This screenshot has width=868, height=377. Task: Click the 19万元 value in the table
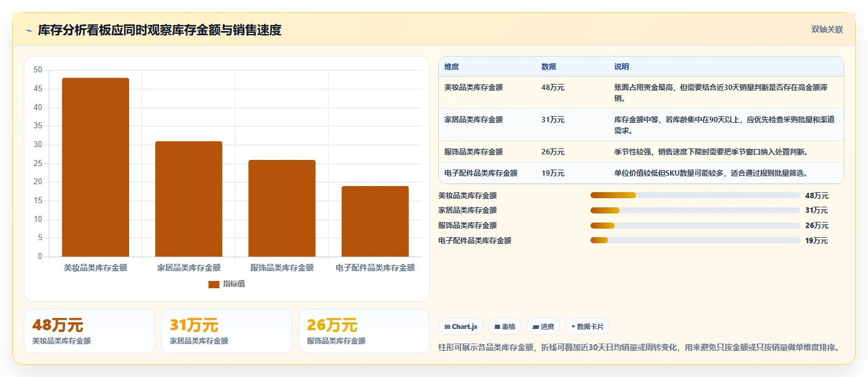click(553, 173)
